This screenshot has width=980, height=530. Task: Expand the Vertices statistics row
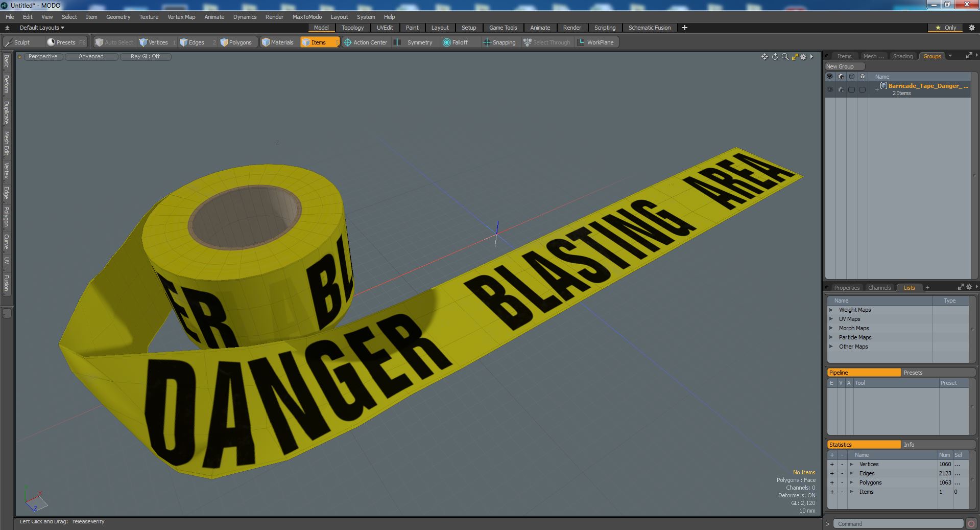pyautogui.click(x=851, y=464)
